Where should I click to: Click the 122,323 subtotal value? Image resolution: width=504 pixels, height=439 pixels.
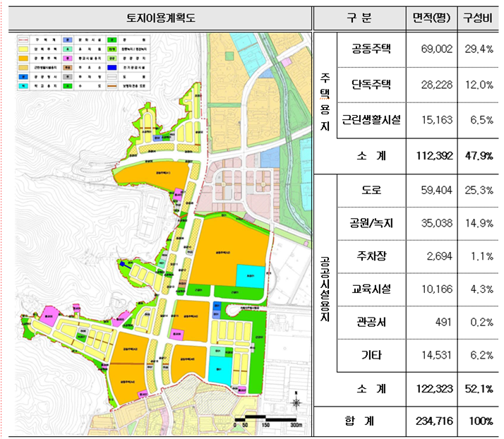pos(435,389)
